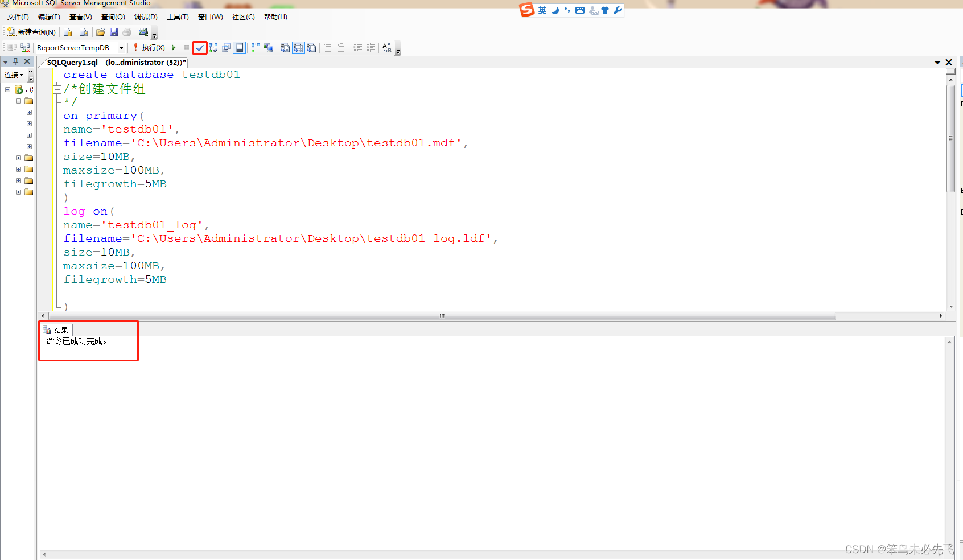The height and width of the screenshot is (560, 963).
Task: Select Results to Text output mode
Action: coord(285,48)
